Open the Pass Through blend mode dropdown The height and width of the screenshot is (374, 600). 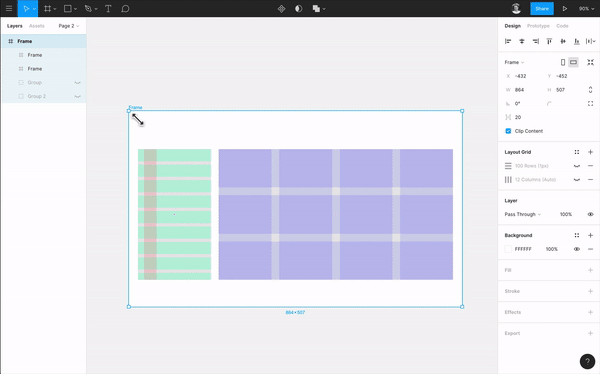click(x=523, y=214)
